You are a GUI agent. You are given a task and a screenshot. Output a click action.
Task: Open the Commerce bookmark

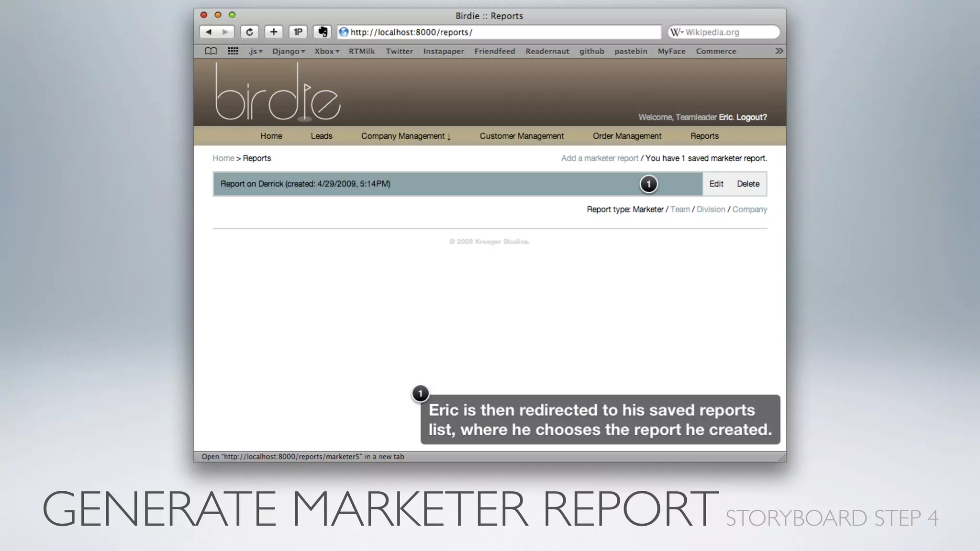tap(716, 51)
